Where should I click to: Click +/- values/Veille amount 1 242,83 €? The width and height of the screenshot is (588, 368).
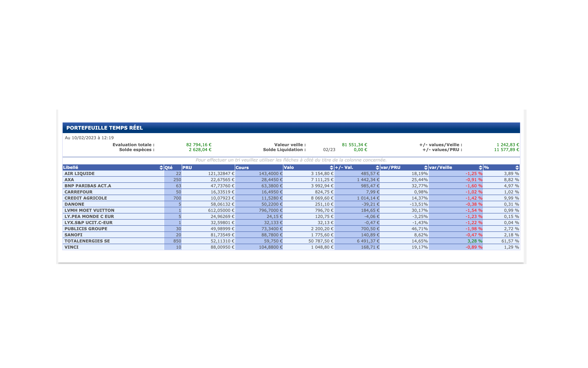pyautogui.click(x=508, y=145)
